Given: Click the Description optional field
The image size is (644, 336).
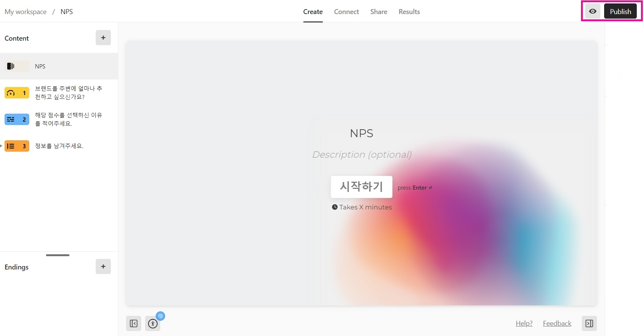Looking at the screenshot, I should pos(361,155).
